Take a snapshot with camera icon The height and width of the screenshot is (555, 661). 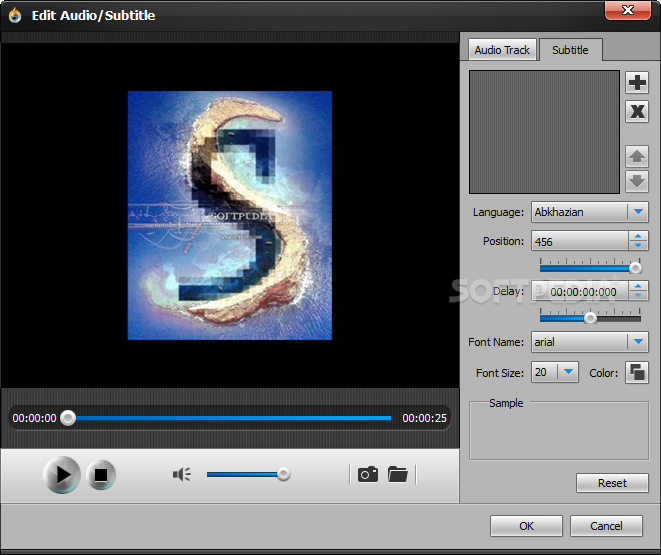coord(368,474)
